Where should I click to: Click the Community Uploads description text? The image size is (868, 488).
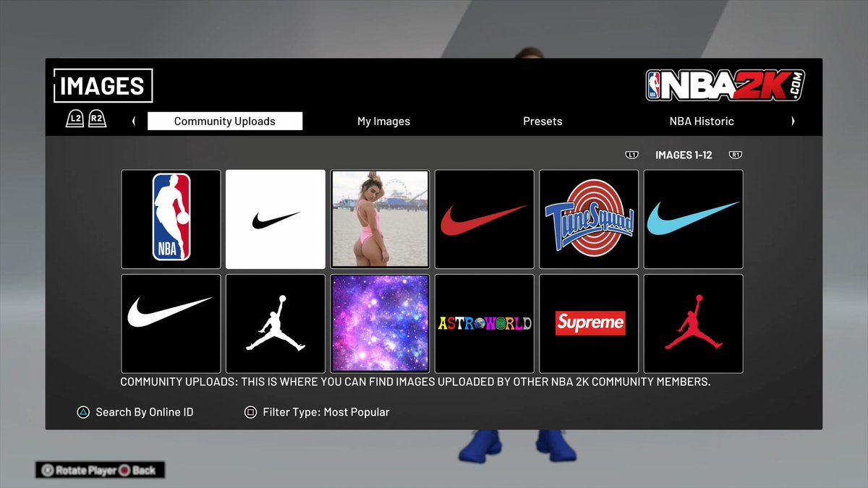pyautogui.click(x=415, y=381)
